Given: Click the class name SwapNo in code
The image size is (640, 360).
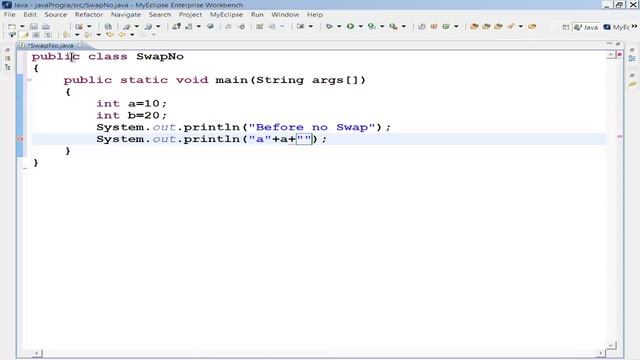Looking at the screenshot, I should pos(160,56).
